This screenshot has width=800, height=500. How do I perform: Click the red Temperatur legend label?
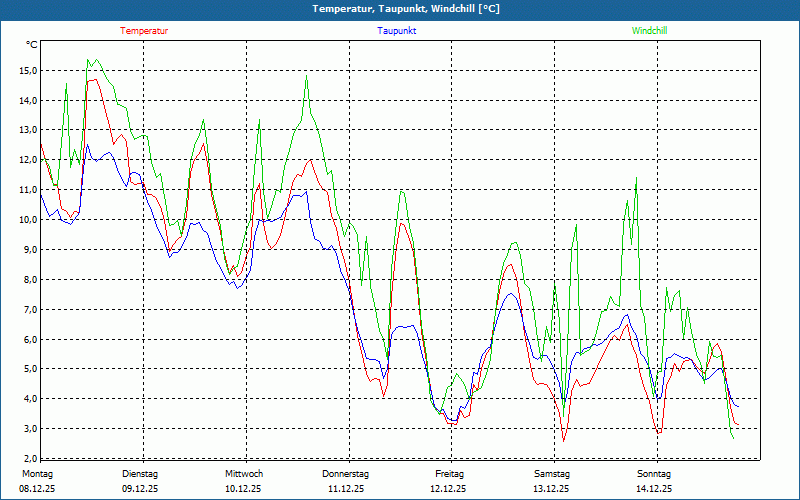pyautogui.click(x=144, y=31)
